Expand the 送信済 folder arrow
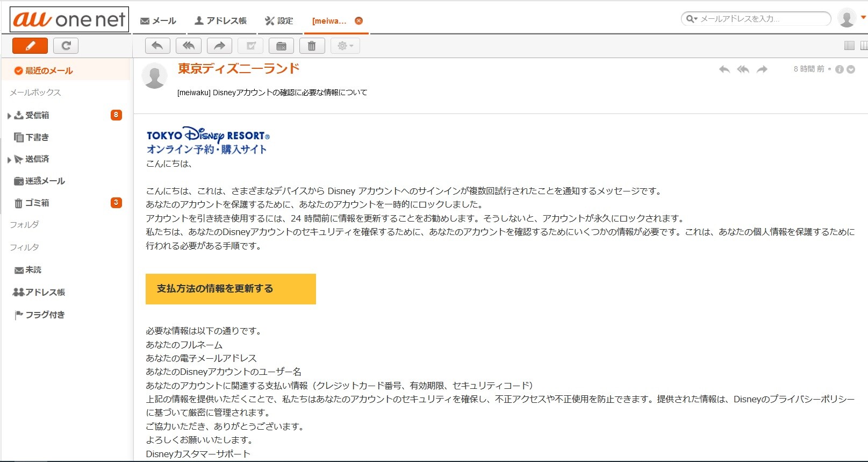 (9, 160)
